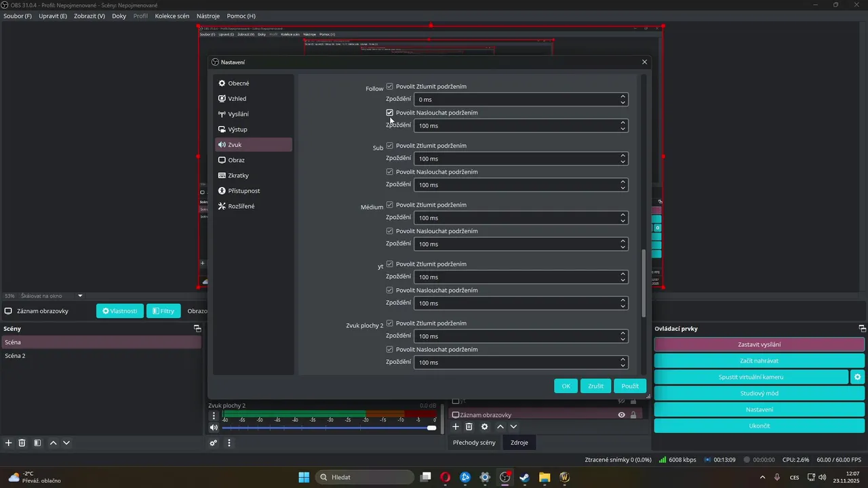868x488 pixels.
Task: Lock the Záznam obrazovky source
Action: pyautogui.click(x=633, y=415)
